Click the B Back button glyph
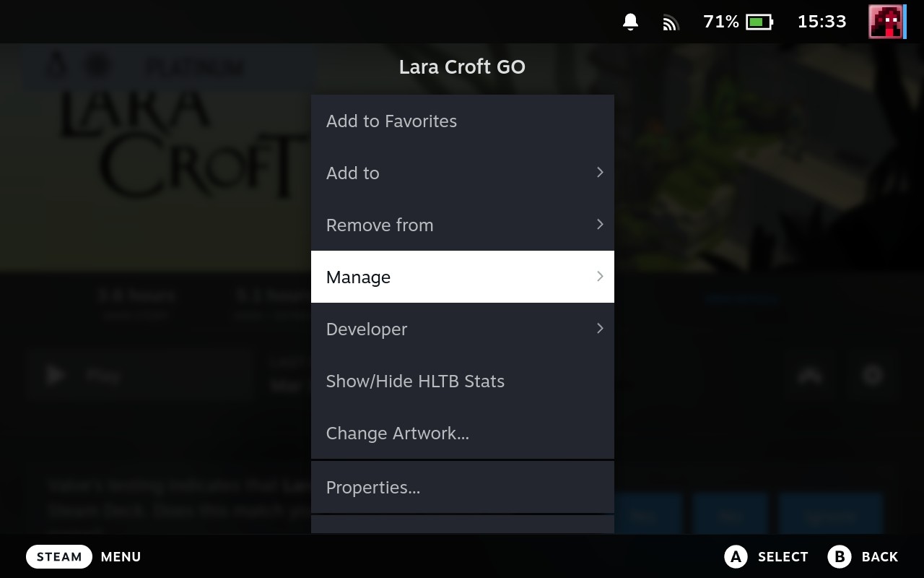The width and height of the screenshot is (924, 578). [x=840, y=556]
